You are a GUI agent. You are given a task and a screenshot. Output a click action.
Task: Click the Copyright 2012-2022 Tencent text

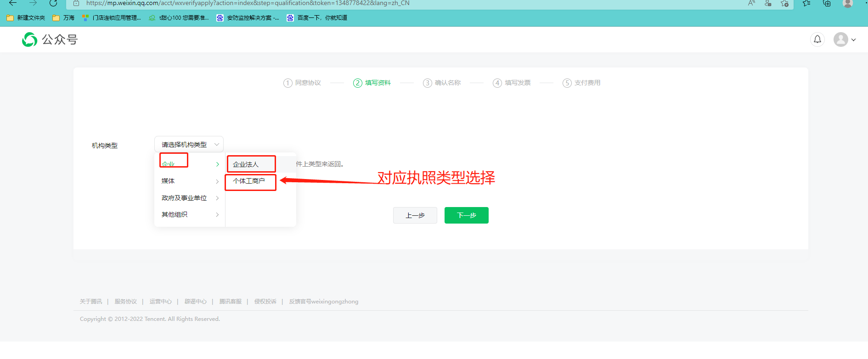click(x=150, y=319)
